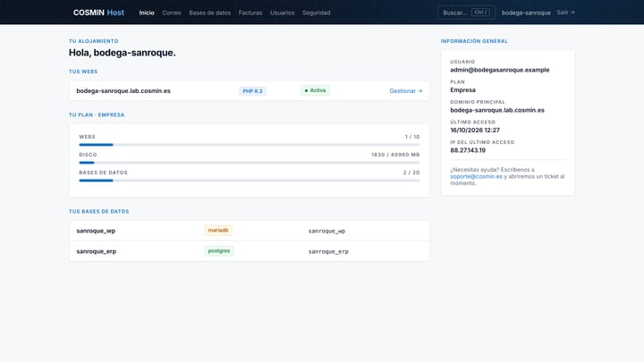This screenshot has height=362, width=644.
Task: Click the COSMIN Host logo
Action: [98, 13]
